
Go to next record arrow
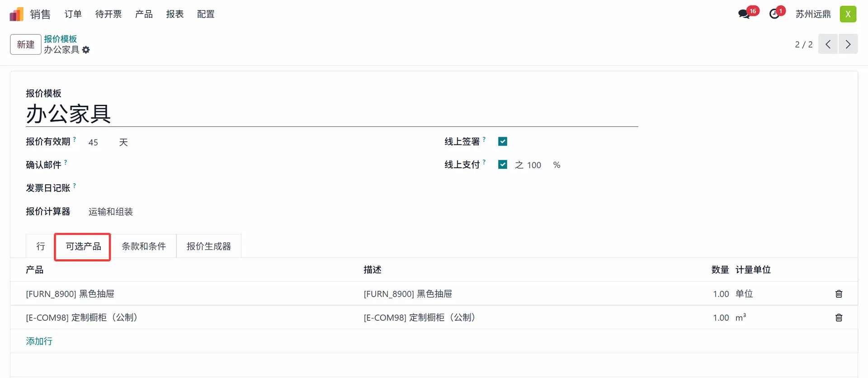(x=848, y=44)
